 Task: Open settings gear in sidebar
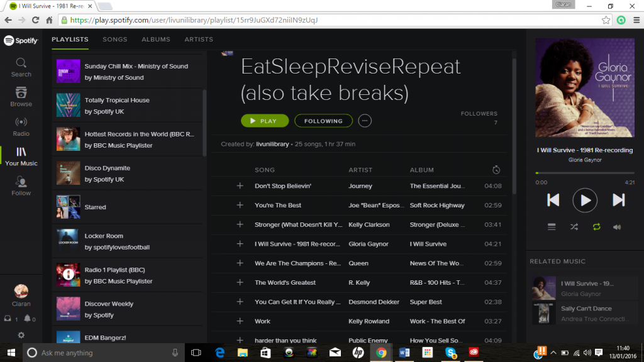pos(21,335)
